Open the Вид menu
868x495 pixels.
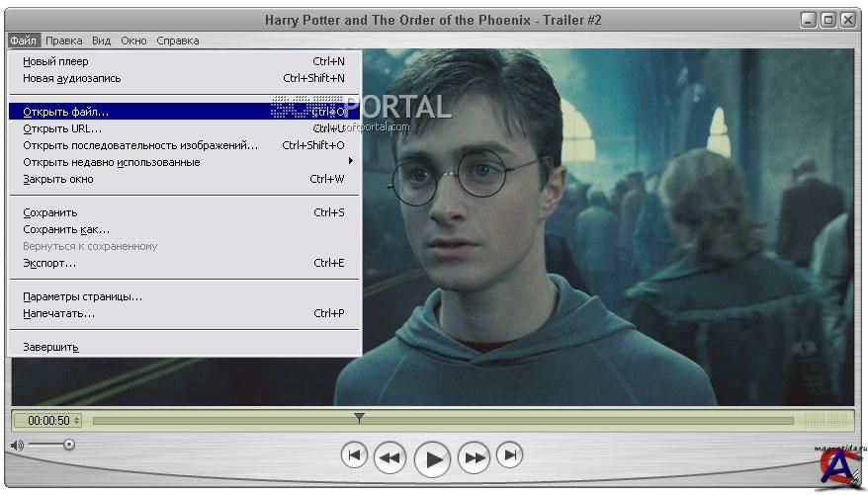click(x=101, y=41)
